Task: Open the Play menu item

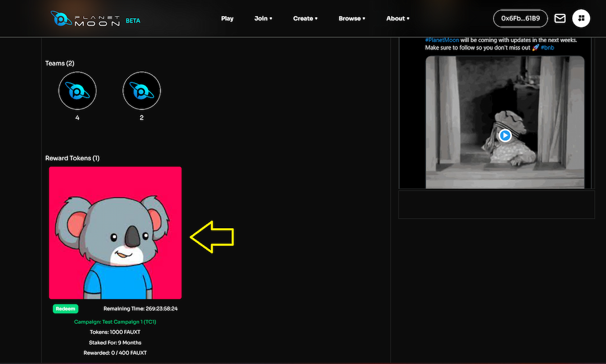Action: pyautogui.click(x=227, y=19)
